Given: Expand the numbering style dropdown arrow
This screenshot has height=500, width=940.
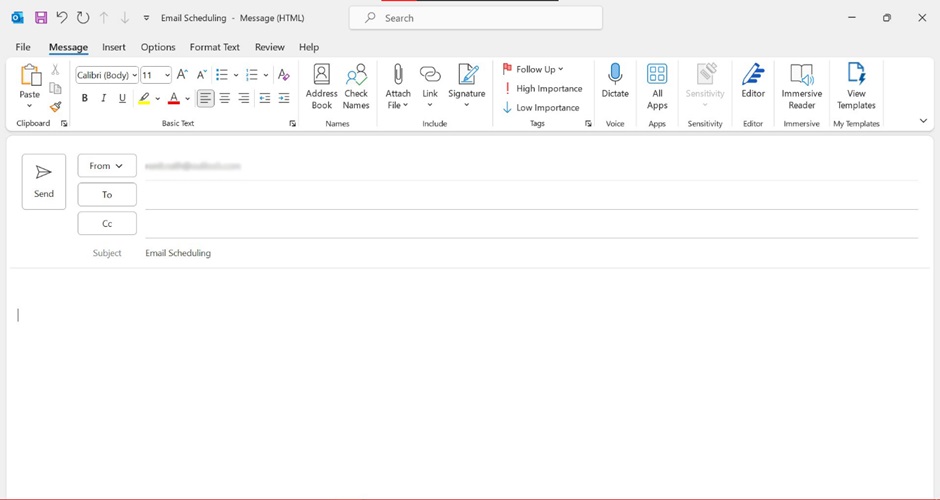Looking at the screenshot, I should coord(266,75).
